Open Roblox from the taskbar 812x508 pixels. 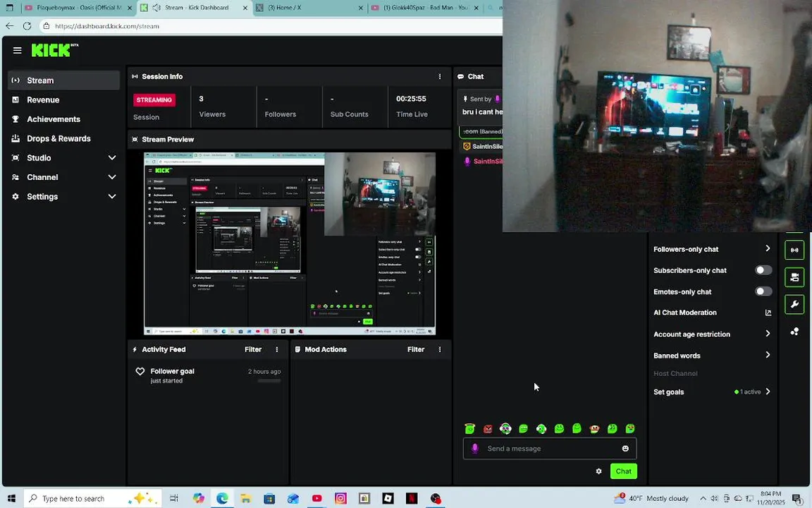[x=388, y=498]
